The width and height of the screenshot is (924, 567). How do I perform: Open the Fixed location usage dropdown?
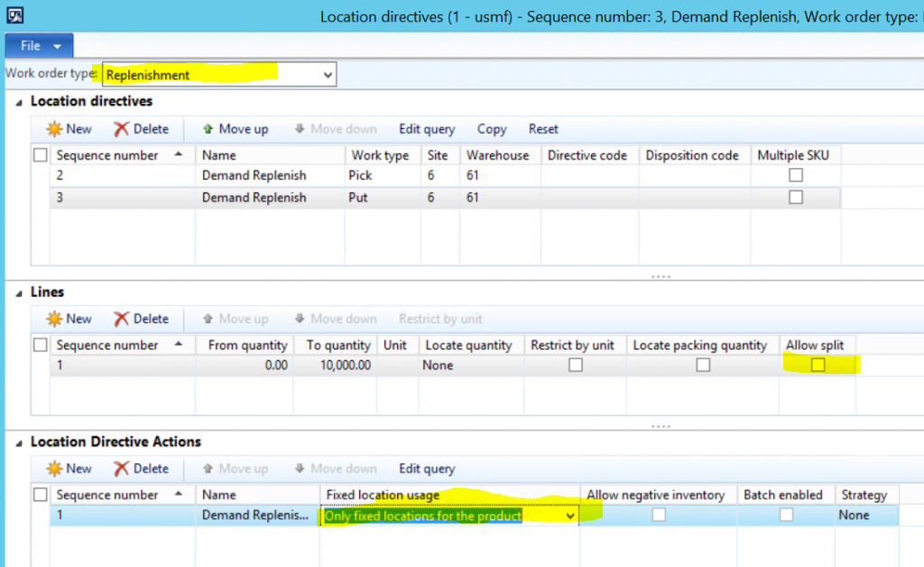click(x=568, y=515)
